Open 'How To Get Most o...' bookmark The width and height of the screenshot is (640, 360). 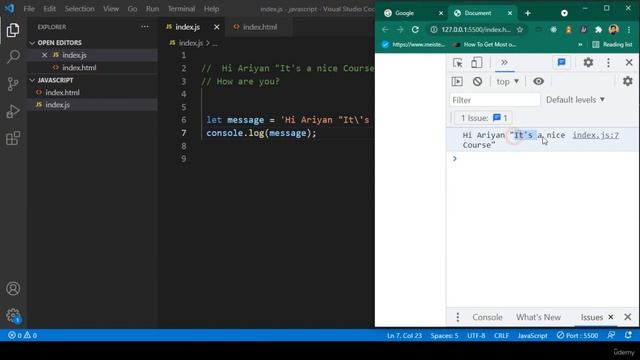pyautogui.click(x=484, y=44)
